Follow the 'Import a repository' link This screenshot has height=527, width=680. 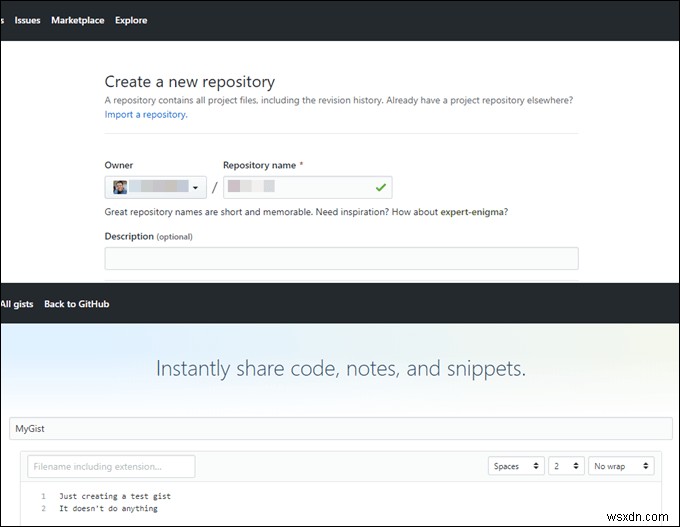[x=146, y=115]
